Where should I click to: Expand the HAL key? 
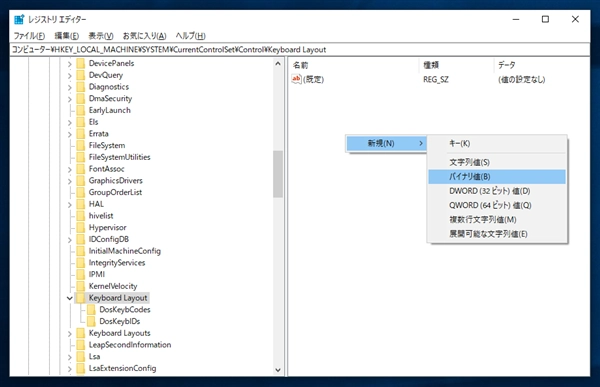point(70,205)
